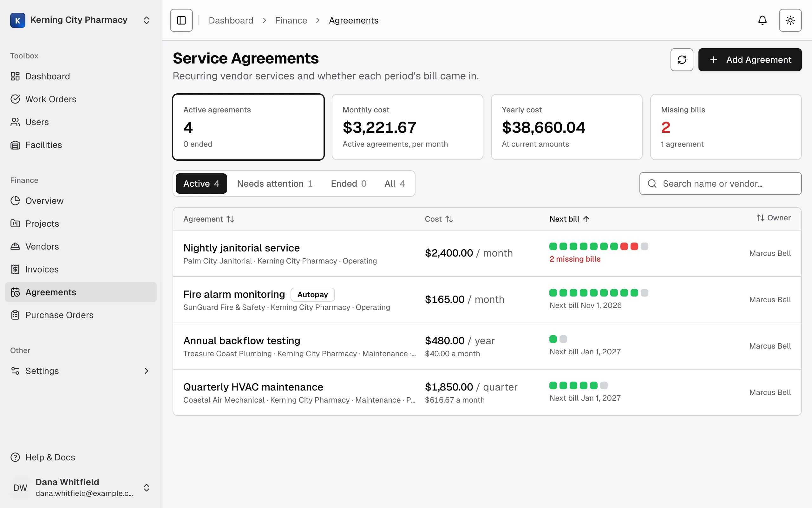Focus the Search name or vendor field
This screenshot has width=812, height=508.
(720, 184)
